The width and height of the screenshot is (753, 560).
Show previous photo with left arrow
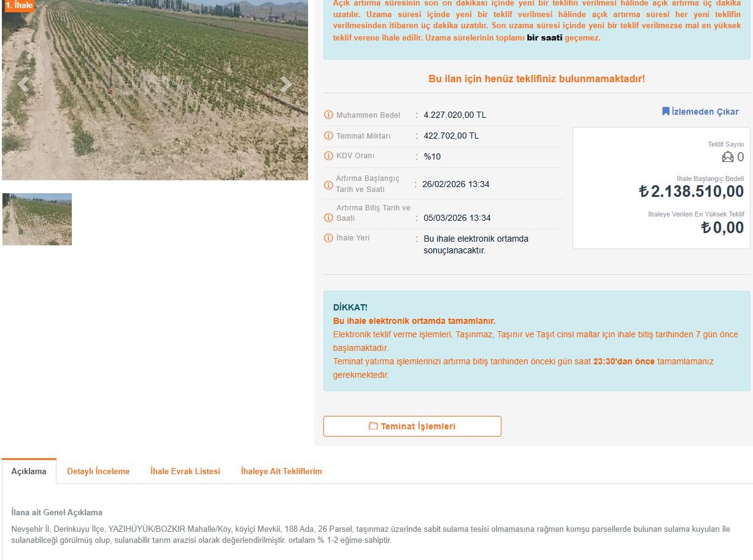point(23,85)
